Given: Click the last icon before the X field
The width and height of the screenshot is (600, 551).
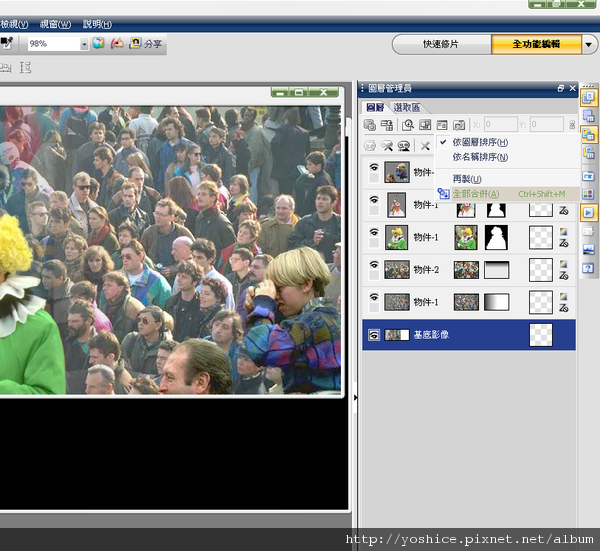Looking at the screenshot, I should (x=459, y=125).
